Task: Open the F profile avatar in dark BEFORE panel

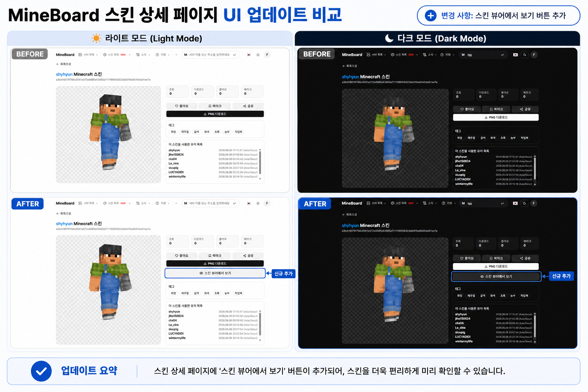Action: (x=534, y=55)
